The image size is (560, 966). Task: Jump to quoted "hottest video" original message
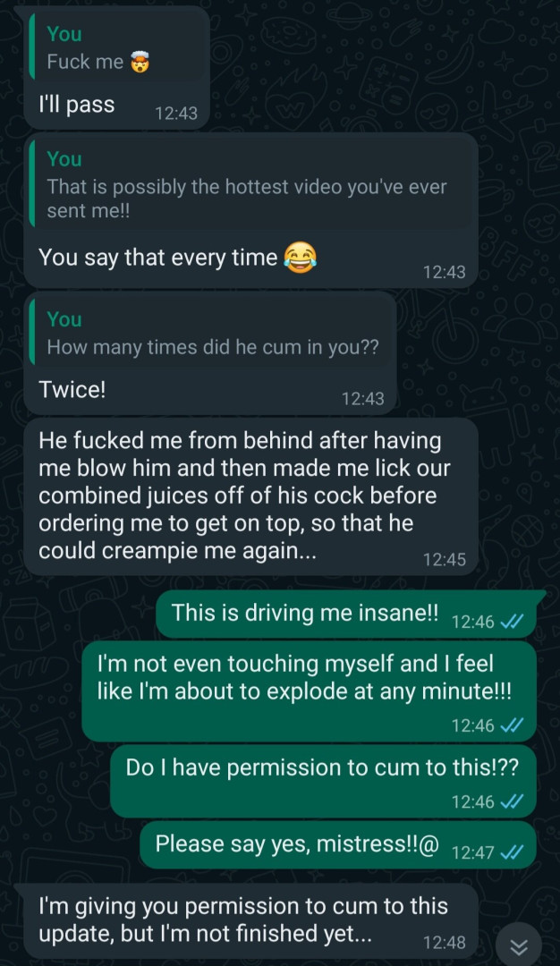coord(250,185)
